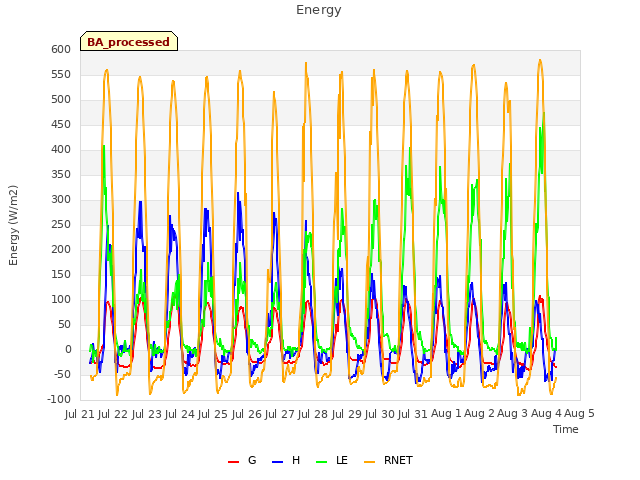Click the 250 y-axis tick label
640x480 pixels.
pos(61,224)
